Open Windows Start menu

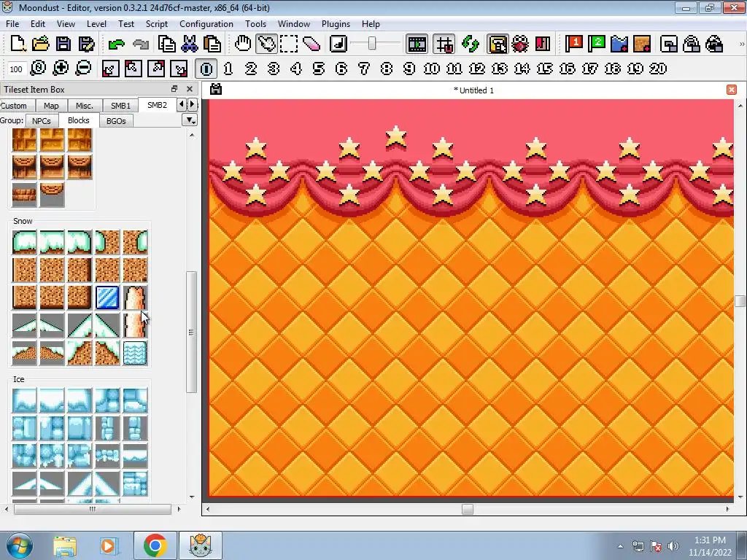point(20,546)
